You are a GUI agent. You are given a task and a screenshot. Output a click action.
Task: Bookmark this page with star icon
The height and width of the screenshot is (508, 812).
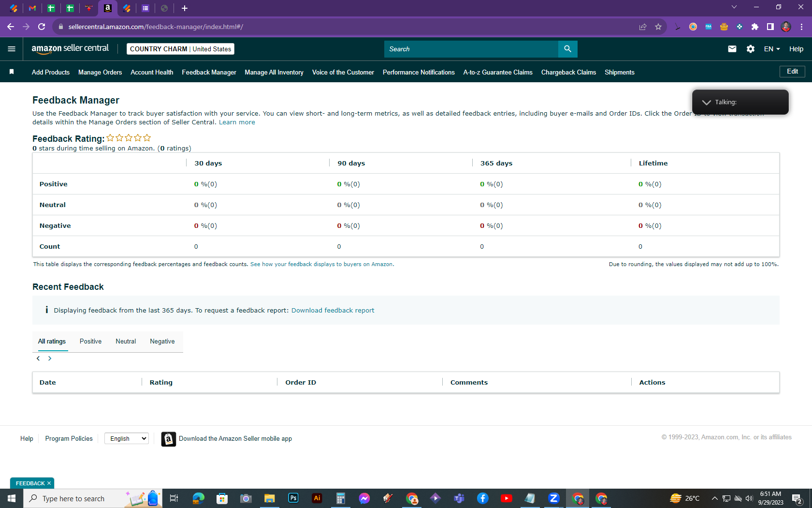[x=658, y=27]
